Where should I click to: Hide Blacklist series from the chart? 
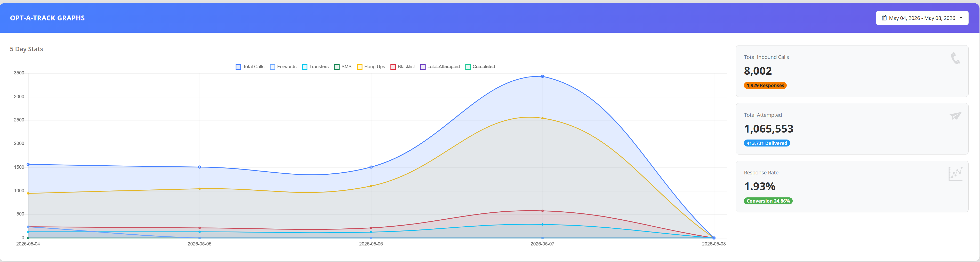coord(403,67)
